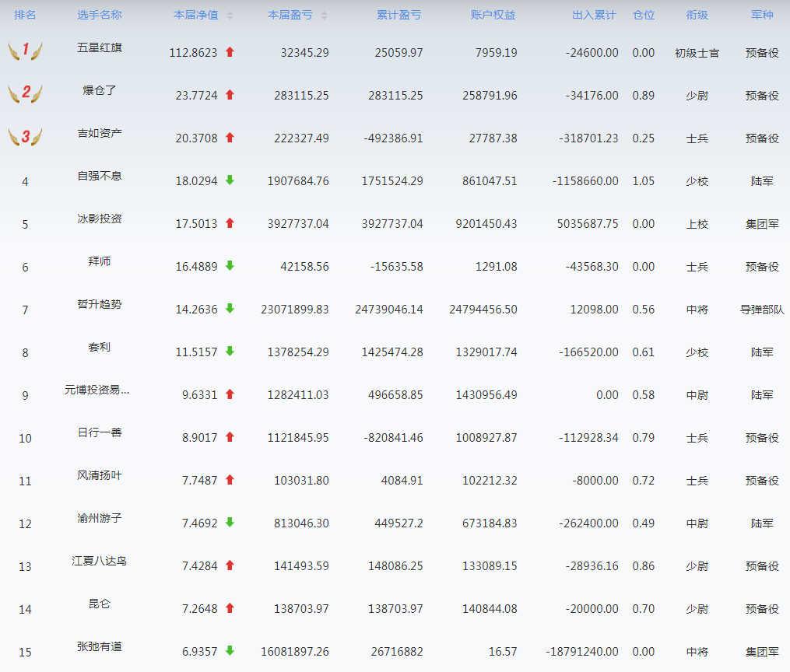
Task: Click red up arrow in 吉如资产 row
Action: 230,138
